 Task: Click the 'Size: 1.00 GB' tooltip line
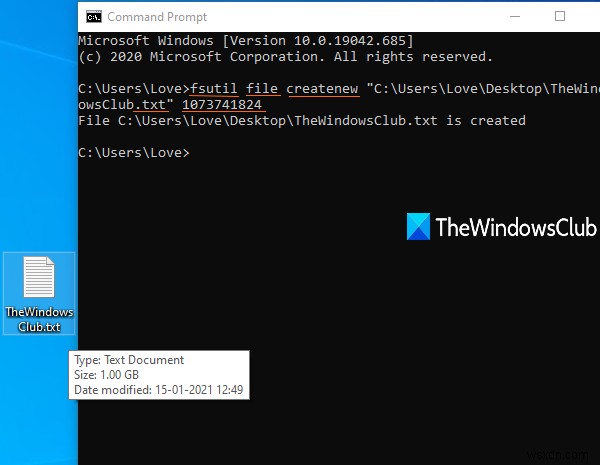(106, 375)
